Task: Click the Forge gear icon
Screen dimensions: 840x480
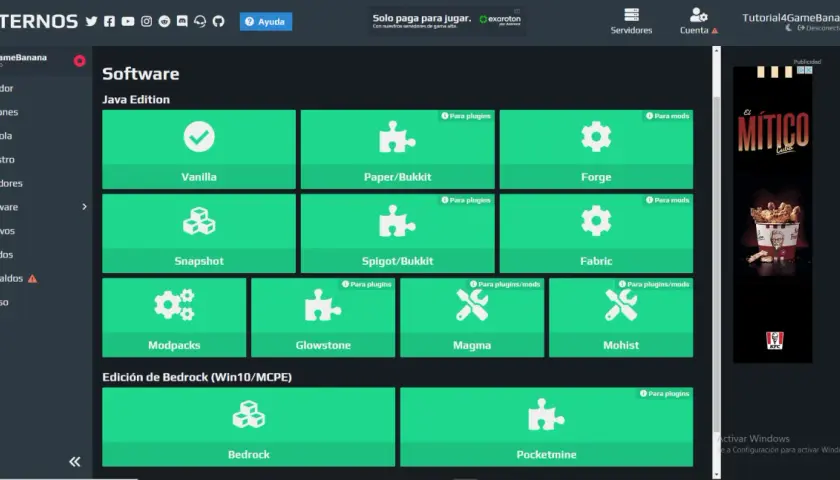Action: 596,137
